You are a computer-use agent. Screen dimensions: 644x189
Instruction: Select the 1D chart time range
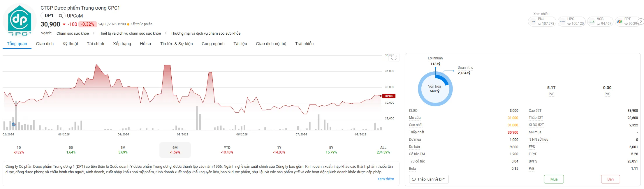19,150
